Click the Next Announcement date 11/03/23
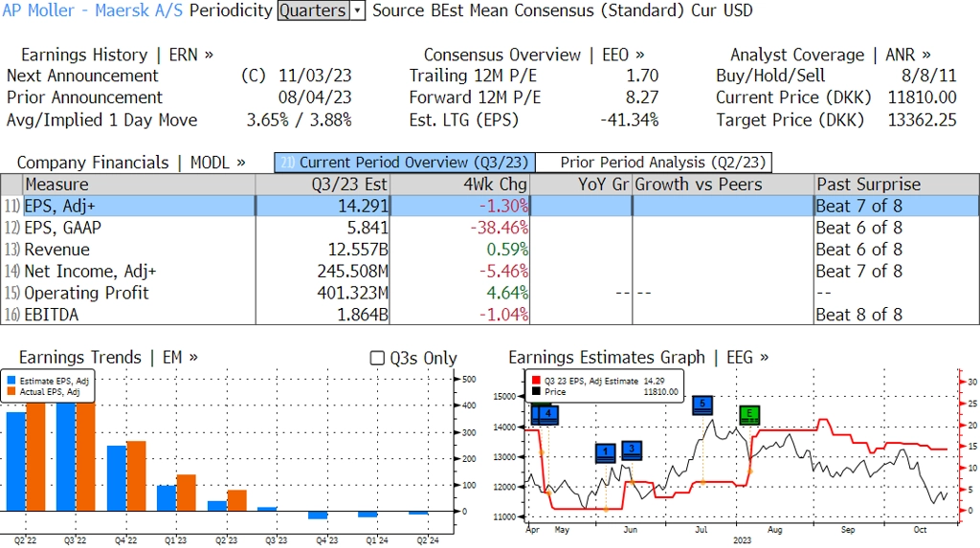 click(x=315, y=76)
